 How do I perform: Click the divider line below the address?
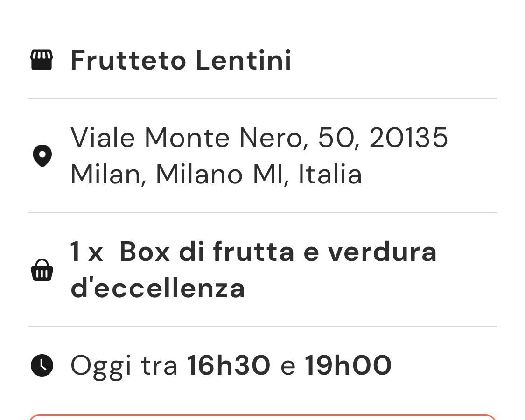pos(262,212)
